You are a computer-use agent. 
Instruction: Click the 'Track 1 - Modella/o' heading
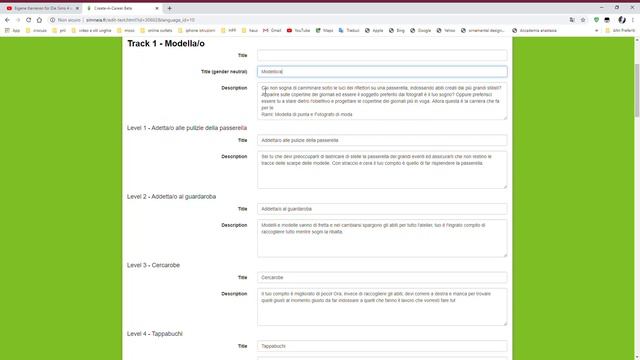click(x=166, y=43)
